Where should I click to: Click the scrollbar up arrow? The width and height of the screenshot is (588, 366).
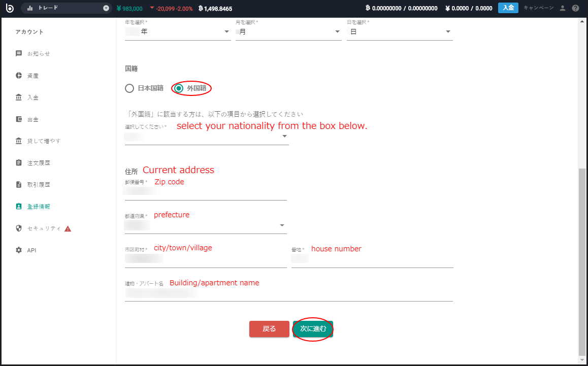(582, 21)
